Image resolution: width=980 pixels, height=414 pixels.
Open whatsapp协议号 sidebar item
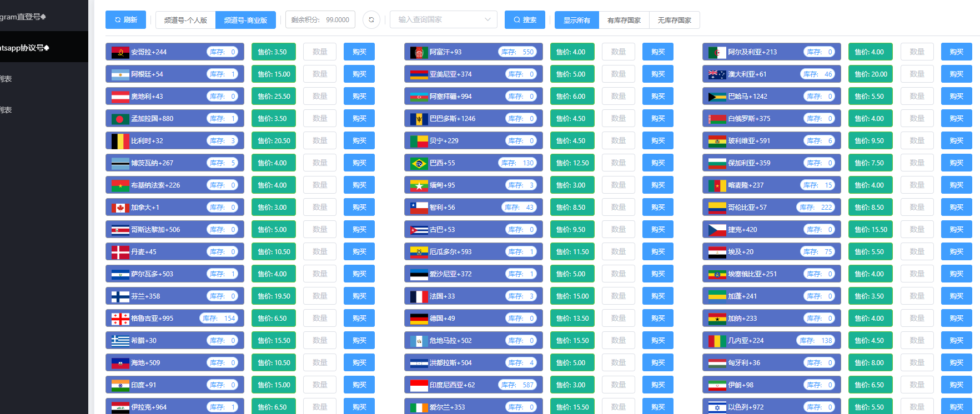(25, 48)
